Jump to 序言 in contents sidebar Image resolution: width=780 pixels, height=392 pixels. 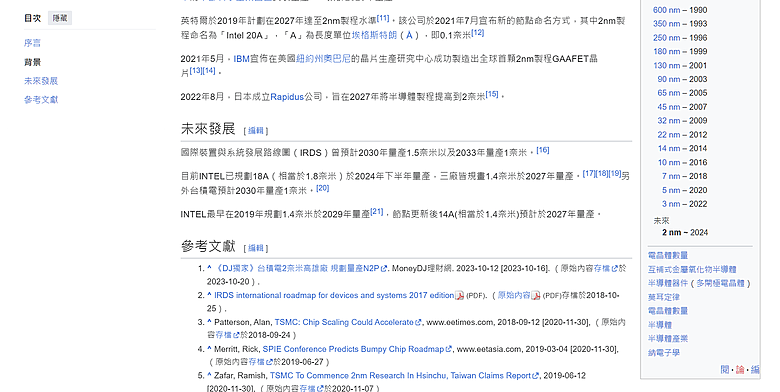coord(32,43)
